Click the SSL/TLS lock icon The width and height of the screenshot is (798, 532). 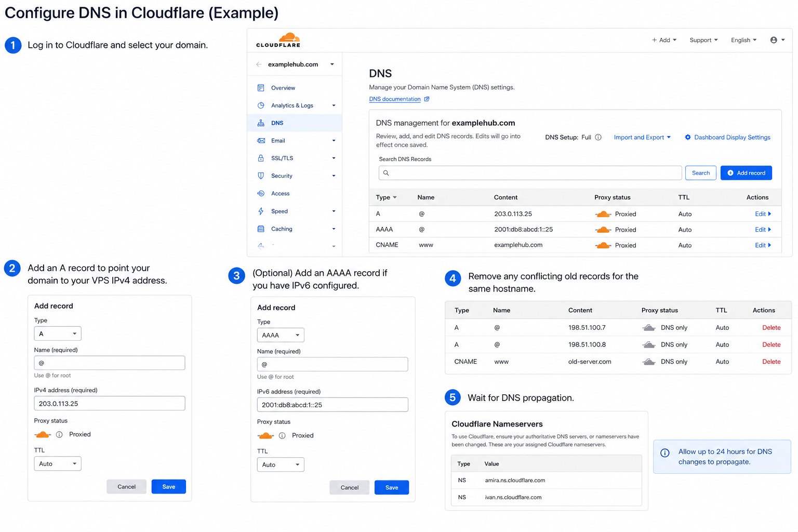click(261, 158)
